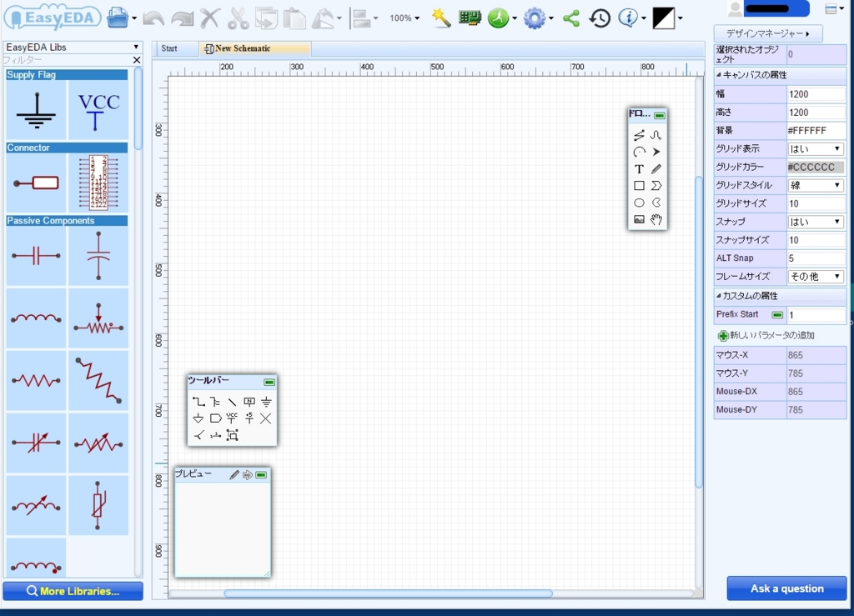This screenshot has height=616, width=854.
Task: Toggle the Prefix Start green button
Action: click(x=777, y=314)
